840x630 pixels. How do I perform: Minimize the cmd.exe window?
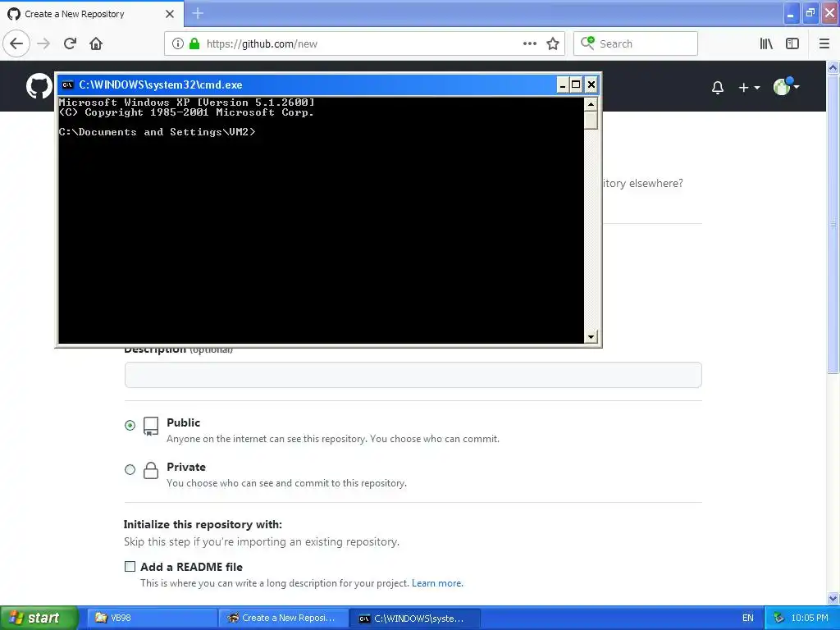point(563,84)
